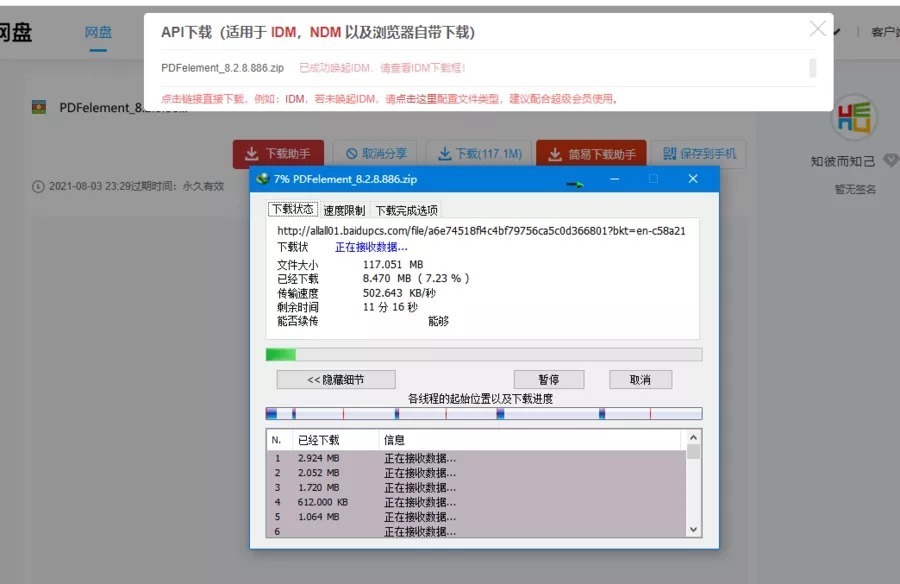Click 保存到手机 QR code button
The height and width of the screenshot is (584, 900).
(x=699, y=154)
